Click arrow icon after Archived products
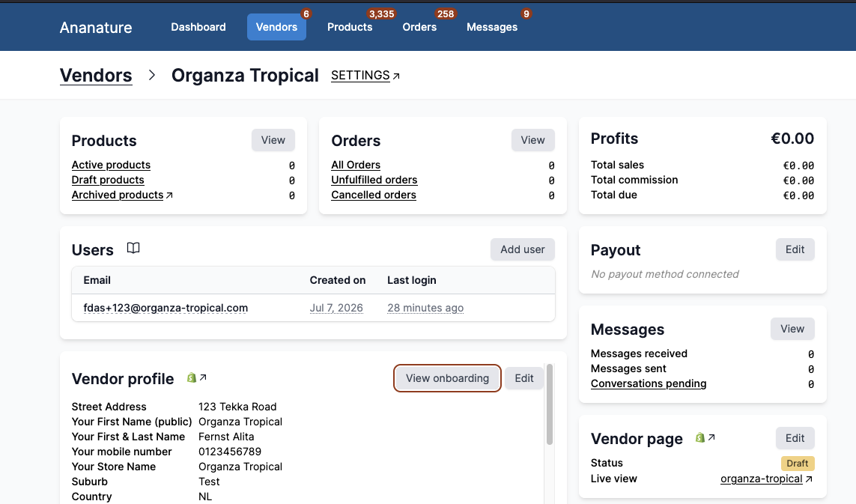 click(169, 195)
